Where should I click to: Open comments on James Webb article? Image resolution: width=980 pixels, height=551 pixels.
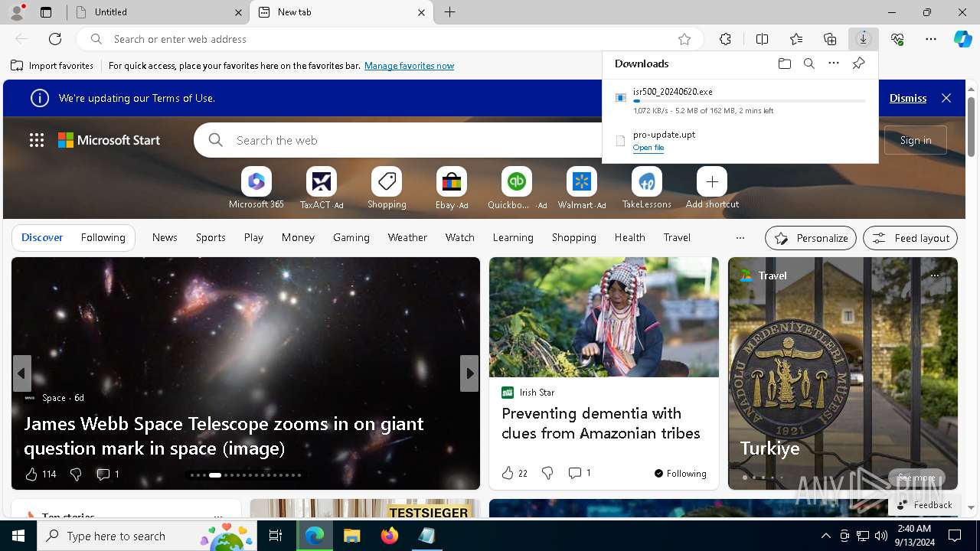click(107, 474)
